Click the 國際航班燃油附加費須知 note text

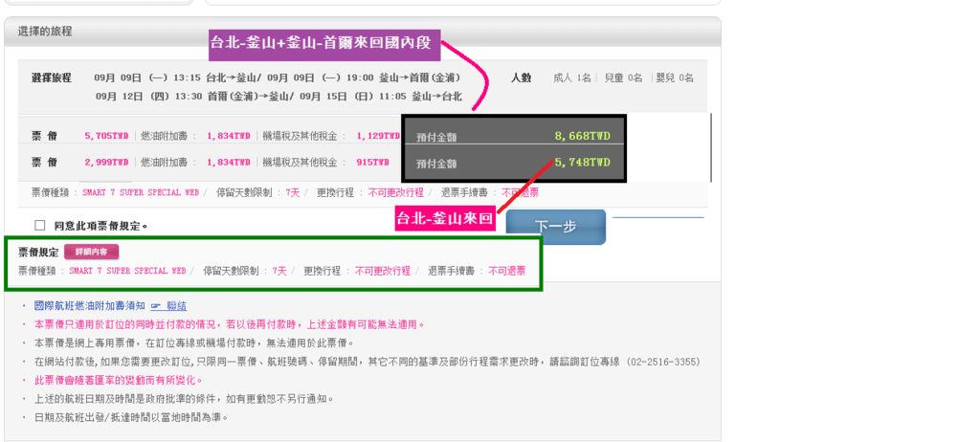tap(89, 306)
